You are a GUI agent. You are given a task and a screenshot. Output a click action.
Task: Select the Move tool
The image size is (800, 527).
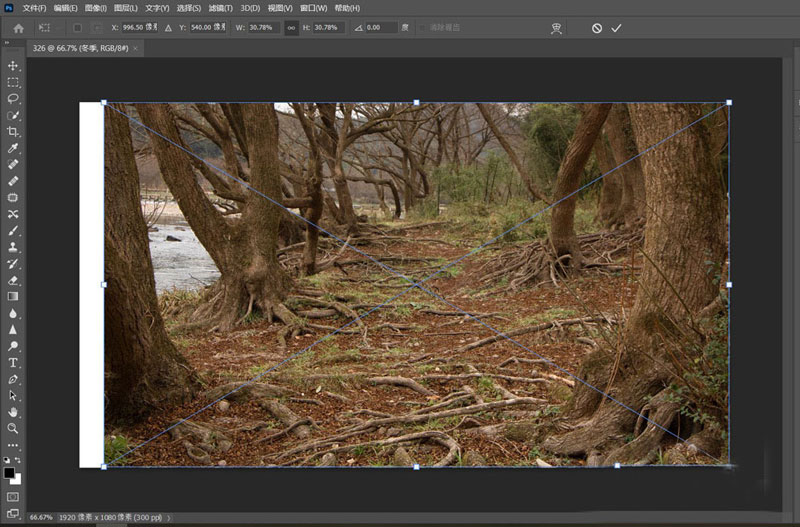pos(13,66)
